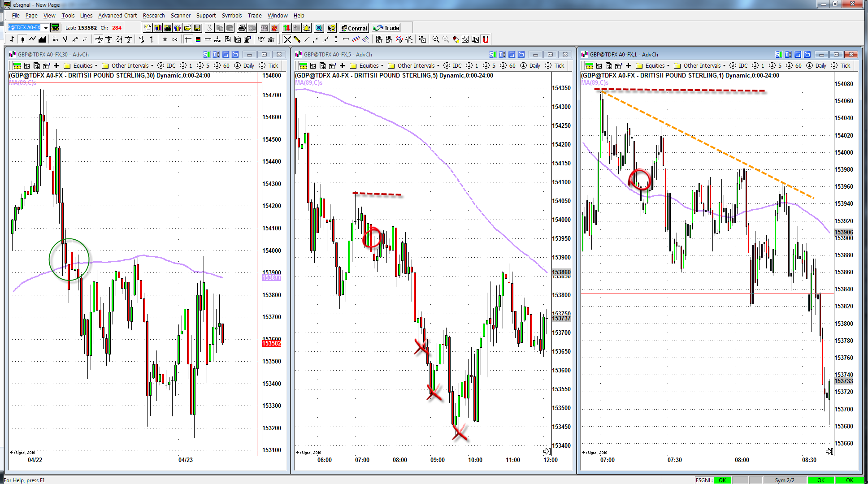Select the area chart type icon

42,39
